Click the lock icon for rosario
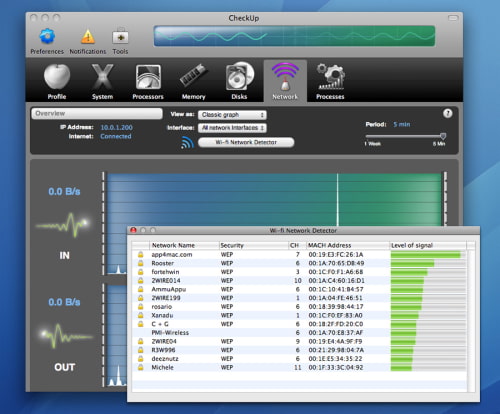Viewport: 500px width, 414px height. click(141, 307)
